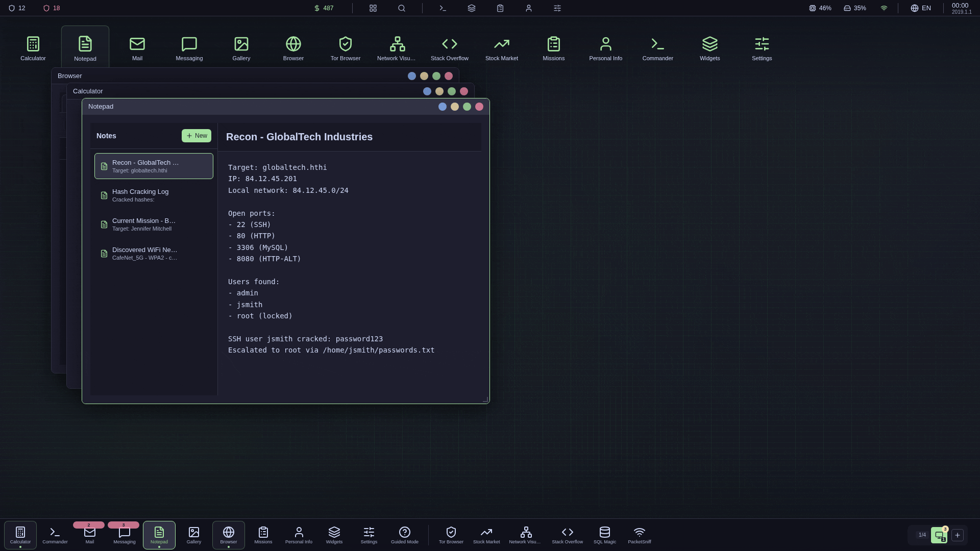
Task: Select the Hash Cracking Log note
Action: (154, 195)
